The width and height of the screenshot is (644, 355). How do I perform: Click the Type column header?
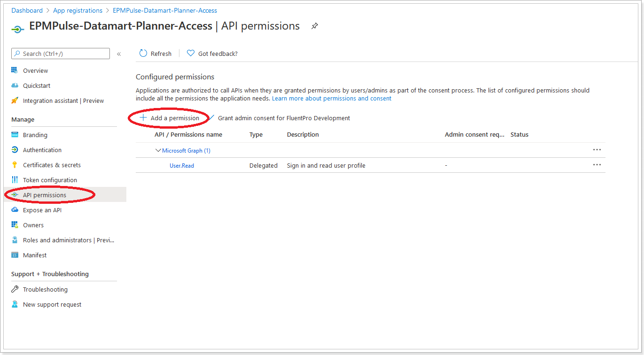[256, 134]
